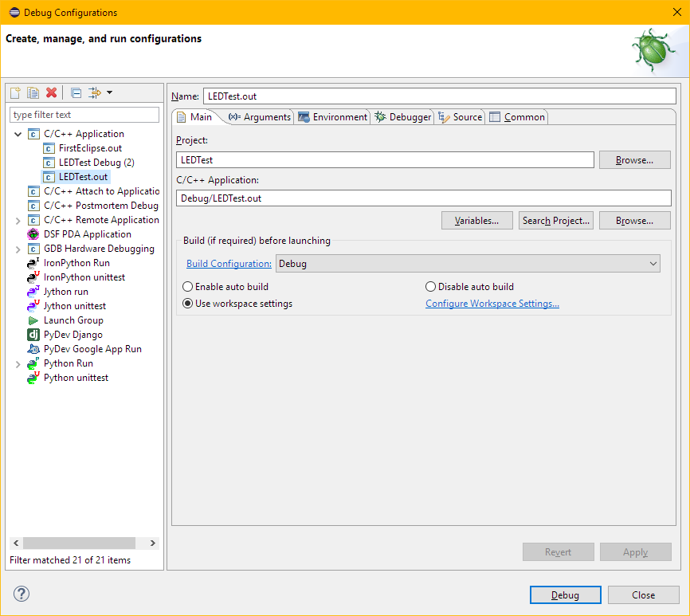Image resolution: width=690 pixels, height=616 pixels.
Task: Click the Duplicate launch configuration icon
Action: 33,92
